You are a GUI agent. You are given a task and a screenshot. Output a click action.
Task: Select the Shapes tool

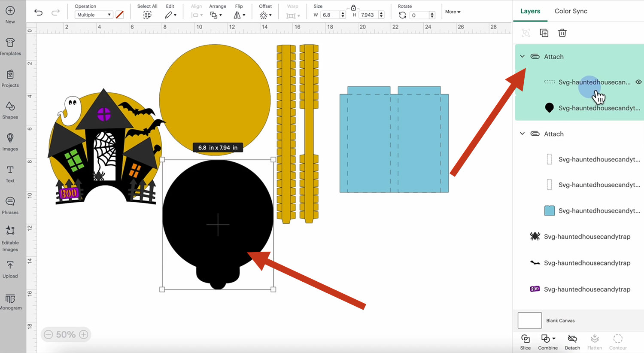[x=10, y=110]
